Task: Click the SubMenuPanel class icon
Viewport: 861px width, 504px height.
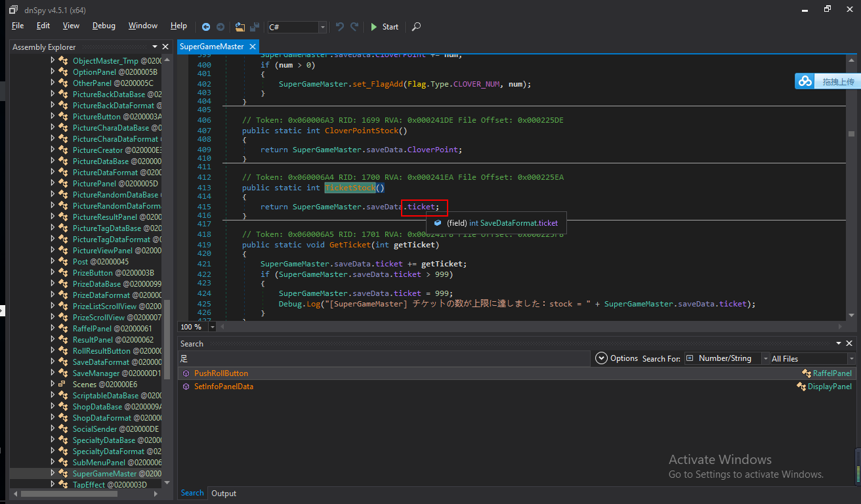Action: (64, 462)
